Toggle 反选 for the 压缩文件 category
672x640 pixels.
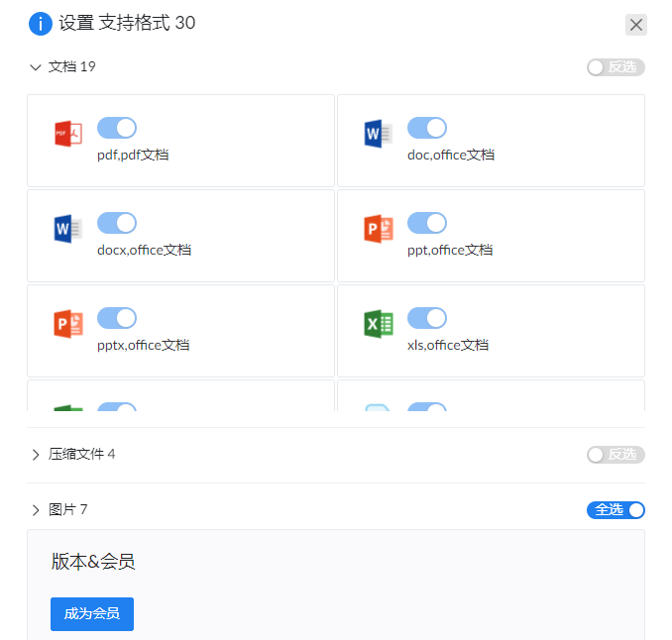[616, 455]
